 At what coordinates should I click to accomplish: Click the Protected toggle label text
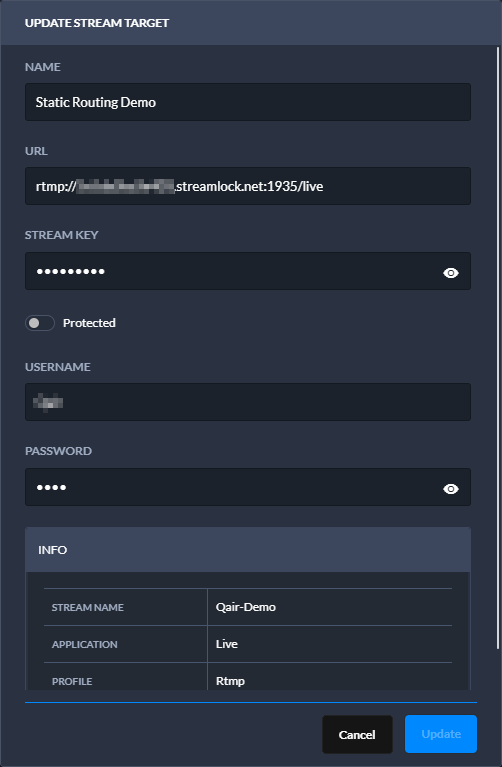point(89,323)
